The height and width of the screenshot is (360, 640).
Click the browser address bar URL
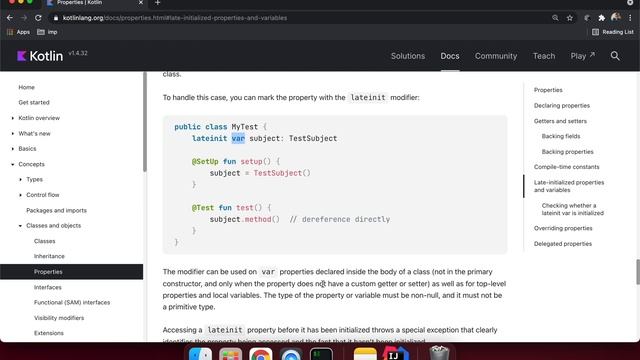click(x=175, y=18)
